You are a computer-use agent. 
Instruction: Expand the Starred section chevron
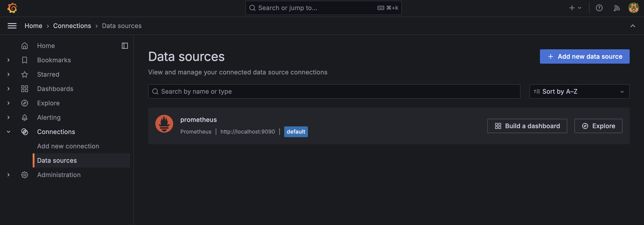(x=9, y=74)
